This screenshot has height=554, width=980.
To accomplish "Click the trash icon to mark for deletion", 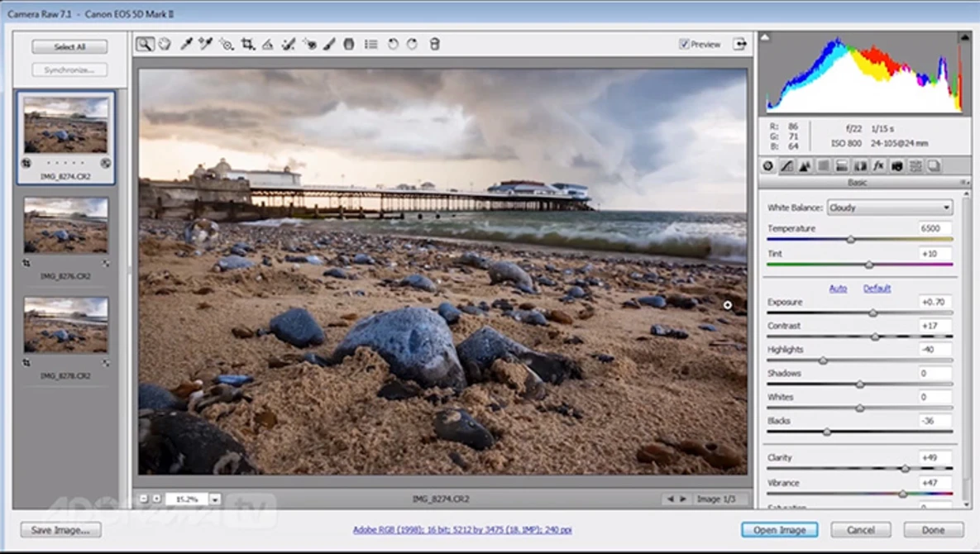I will [x=434, y=45].
